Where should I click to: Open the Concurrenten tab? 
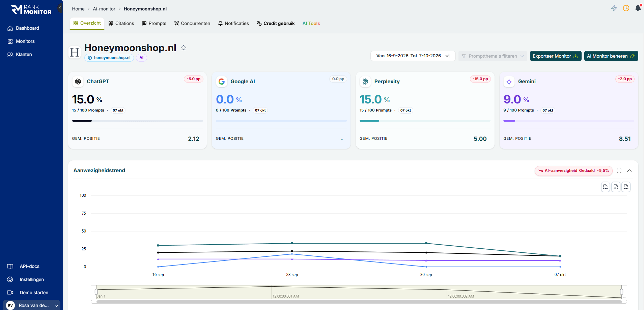pos(192,24)
